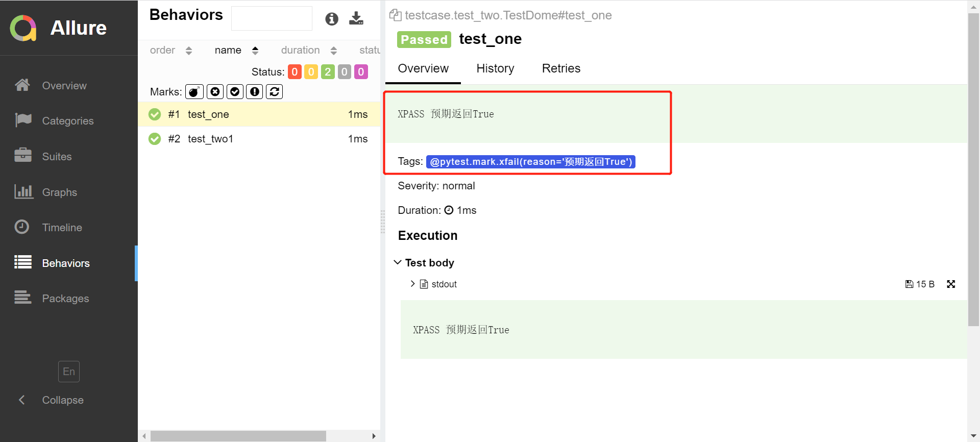Select the #2 test_two1 row
Screen dimensions: 980x442
259,139
